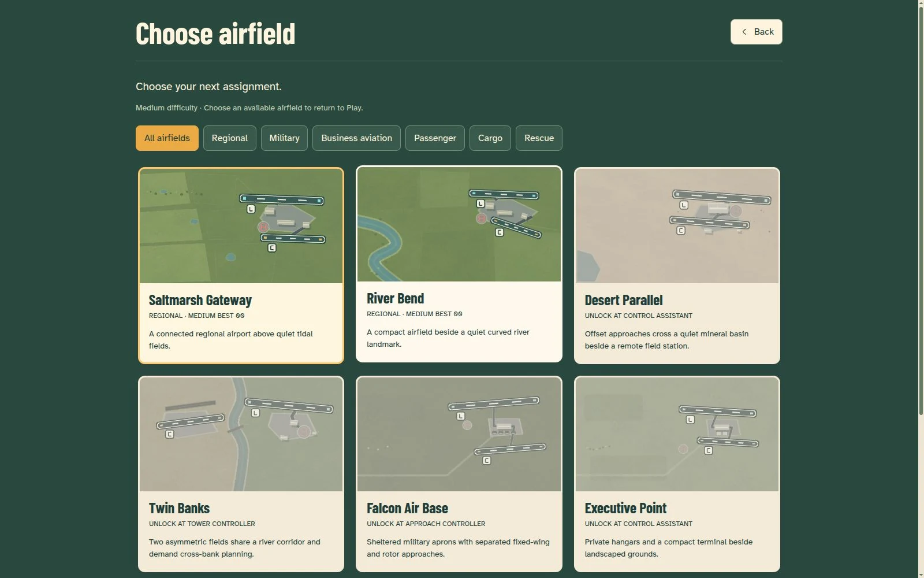Filter by Passenger airfields
924x578 pixels.
tap(435, 138)
